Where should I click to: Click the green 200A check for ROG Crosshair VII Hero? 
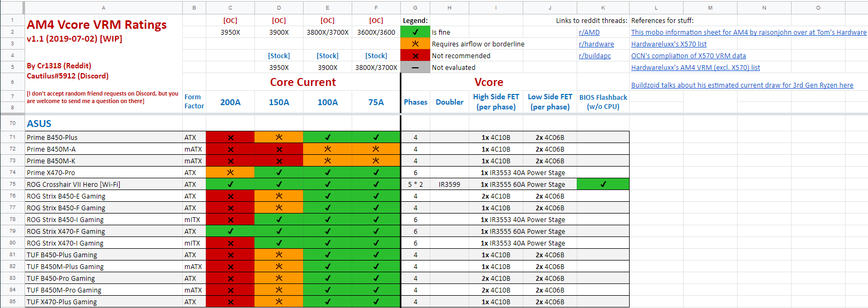tap(230, 184)
